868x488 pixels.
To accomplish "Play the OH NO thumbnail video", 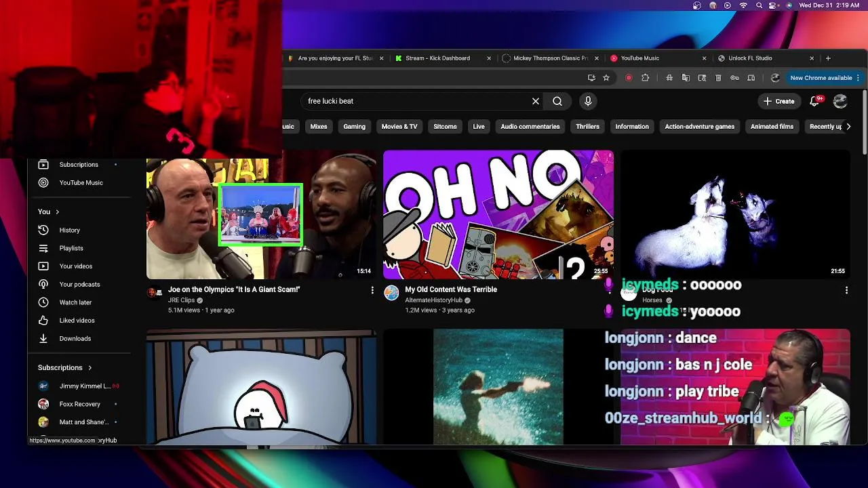I will 498,214.
